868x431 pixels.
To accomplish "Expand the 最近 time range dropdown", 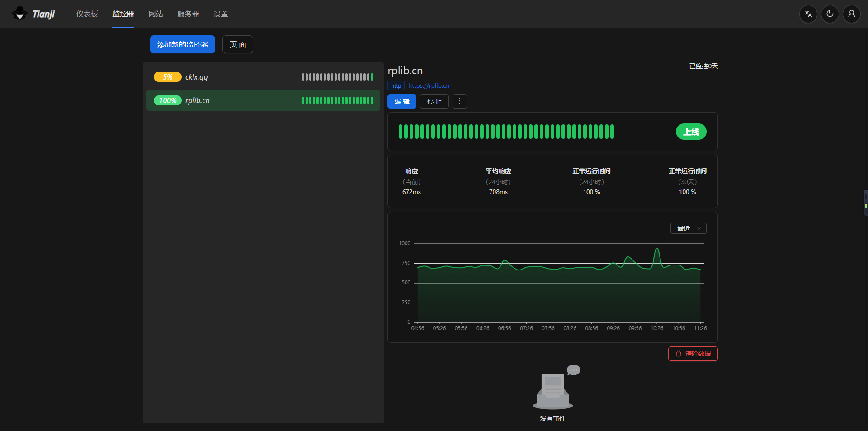I will [688, 228].
